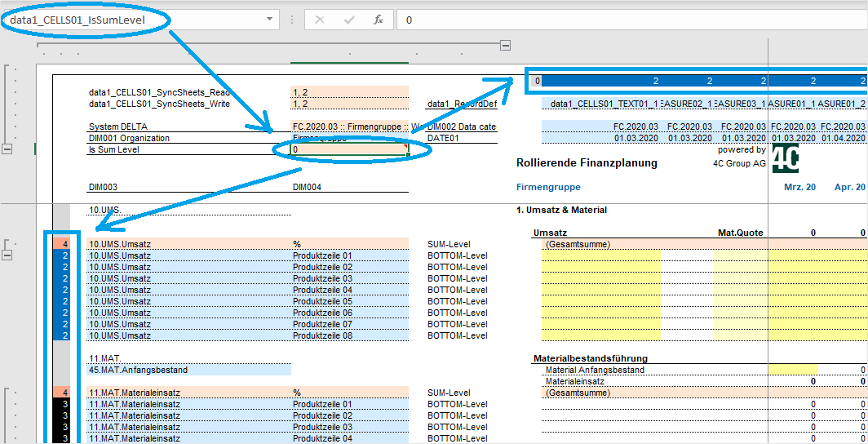Viewport: 868px width, 444px height.
Task: Select '(Gesamtsumme)' under the Umsatz heading
Action: pos(578,243)
